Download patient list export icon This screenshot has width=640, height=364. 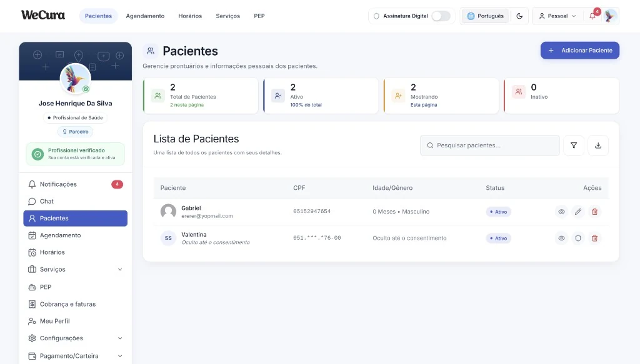598,145
